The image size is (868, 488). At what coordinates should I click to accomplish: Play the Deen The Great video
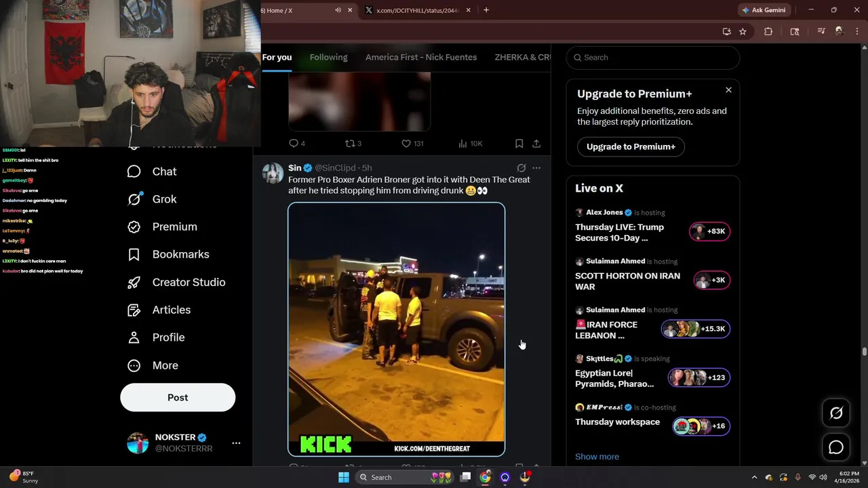[x=397, y=329]
